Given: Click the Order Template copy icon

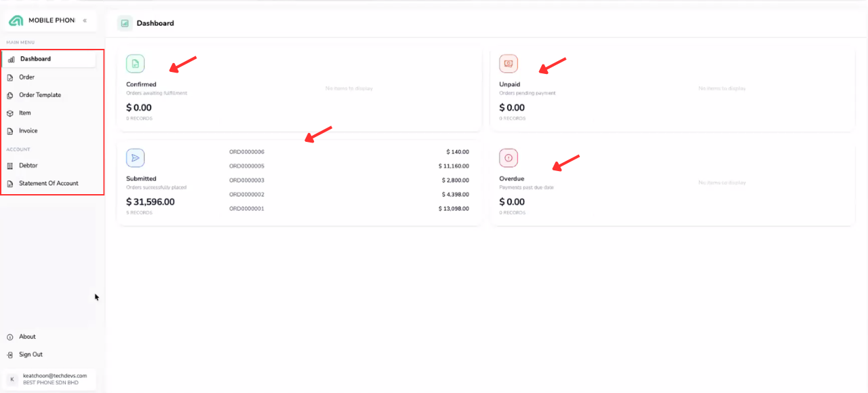Looking at the screenshot, I should coord(10,95).
